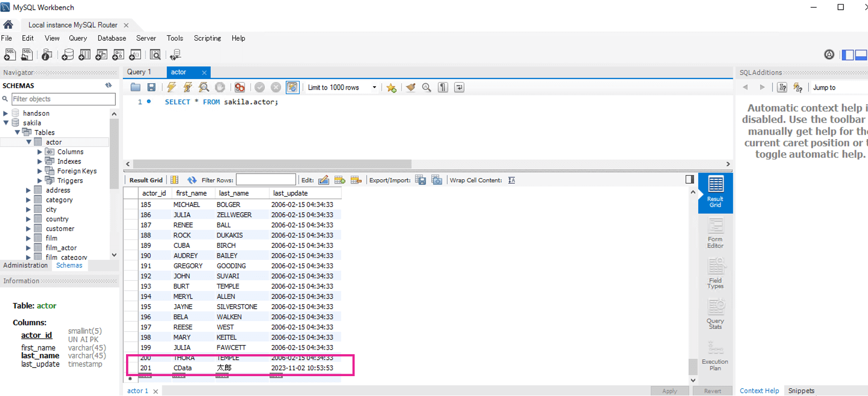
Task: Toggle invisible characters display
Action: [x=443, y=87]
